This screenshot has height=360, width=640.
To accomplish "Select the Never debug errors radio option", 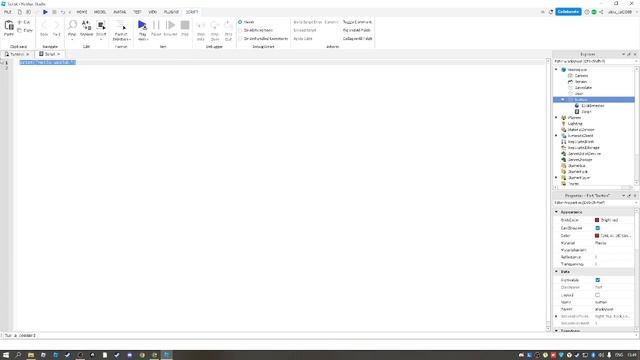I will tap(240, 22).
